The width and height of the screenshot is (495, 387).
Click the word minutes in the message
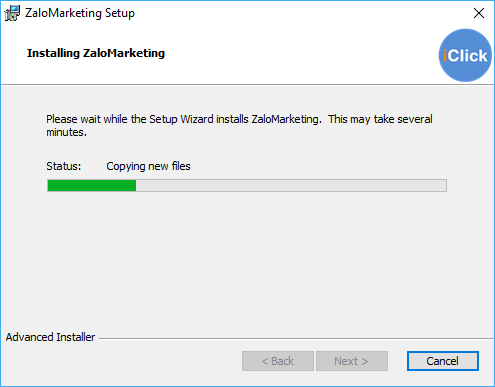65,132
